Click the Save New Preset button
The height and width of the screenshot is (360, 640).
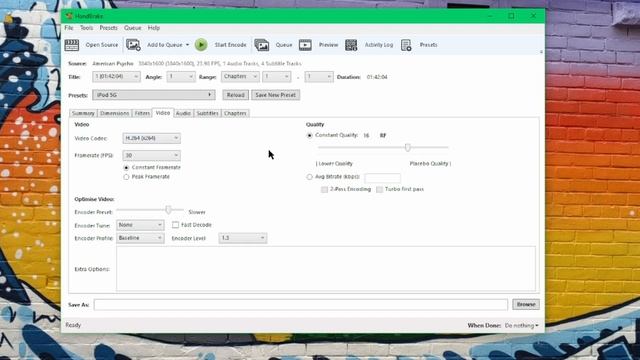coord(276,95)
